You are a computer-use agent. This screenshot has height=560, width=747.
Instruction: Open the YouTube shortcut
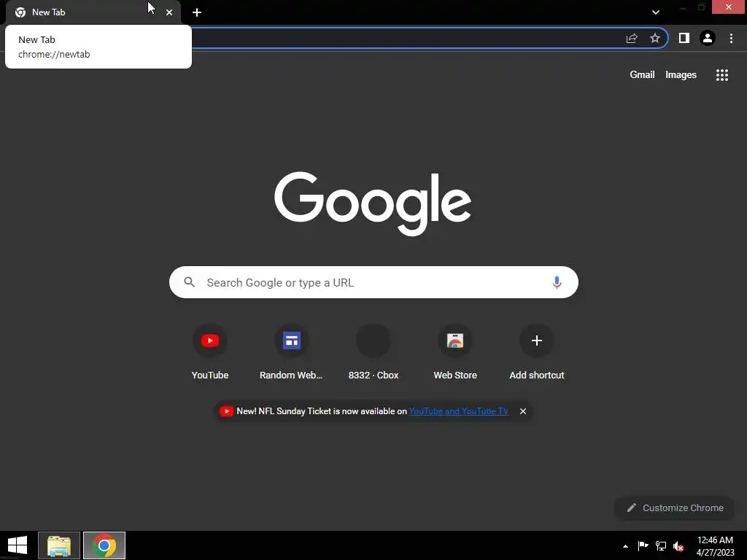tap(210, 353)
